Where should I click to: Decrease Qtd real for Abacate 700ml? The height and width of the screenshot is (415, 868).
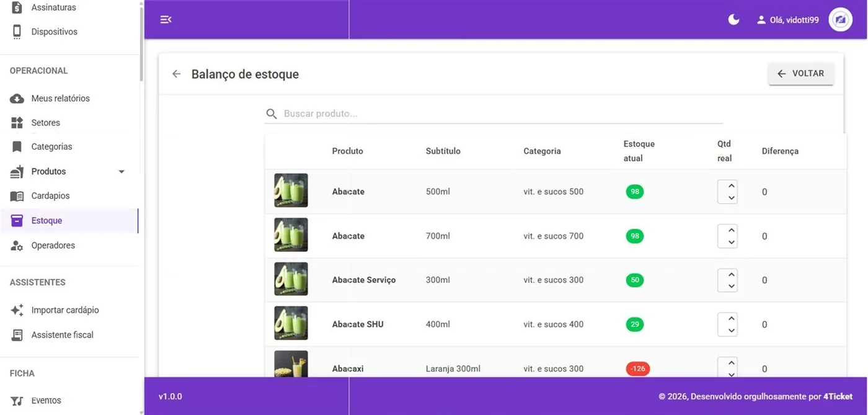(732, 243)
